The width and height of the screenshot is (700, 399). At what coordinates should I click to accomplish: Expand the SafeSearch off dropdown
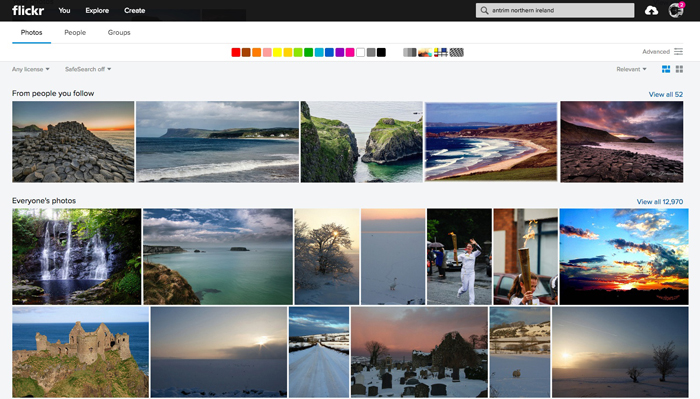click(88, 69)
